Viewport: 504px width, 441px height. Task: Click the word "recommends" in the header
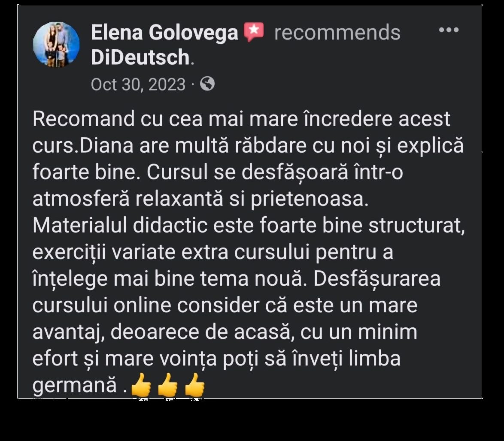(337, 33)
